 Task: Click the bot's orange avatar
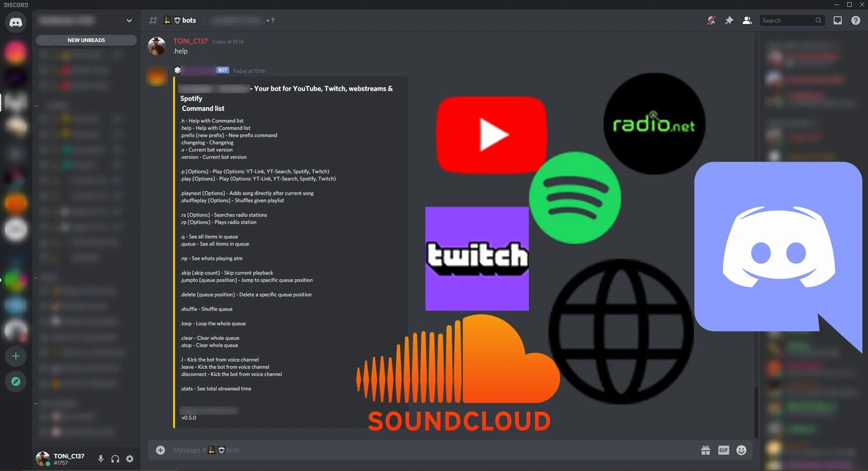(x=157, y=76)
